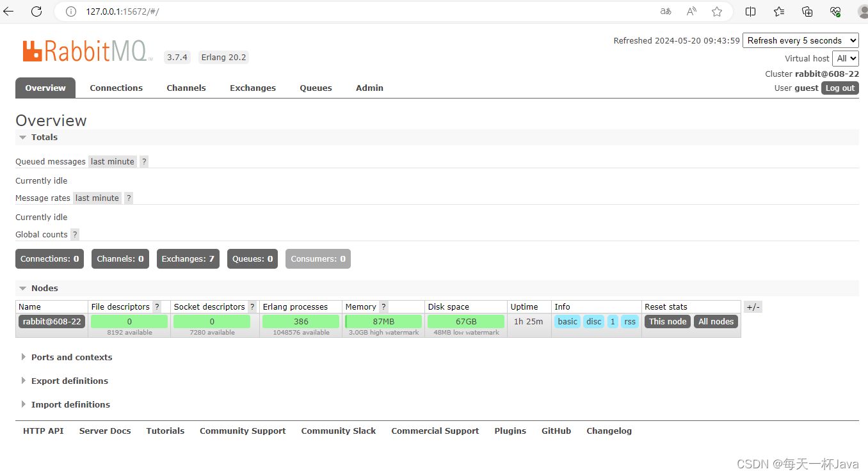Viewport: 868px width, 476px height.
Task: Open help for Memory column
Action: [x=383, y=306]
